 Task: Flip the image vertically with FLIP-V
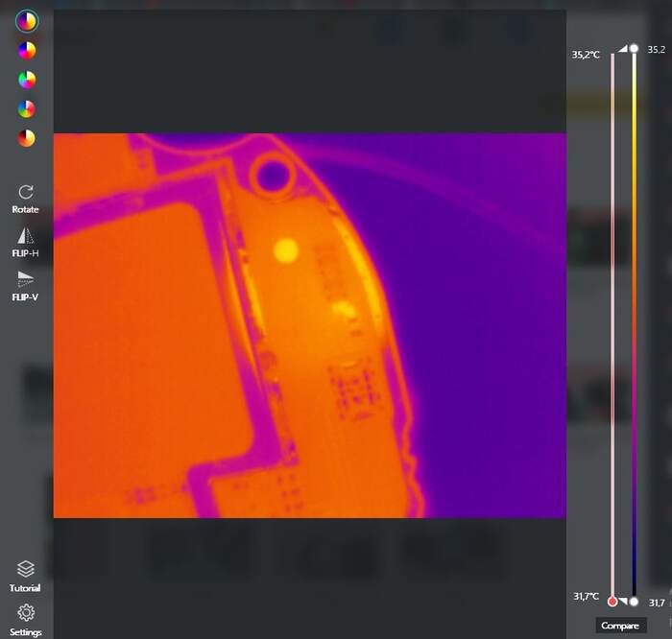click(x=25, y=286)
